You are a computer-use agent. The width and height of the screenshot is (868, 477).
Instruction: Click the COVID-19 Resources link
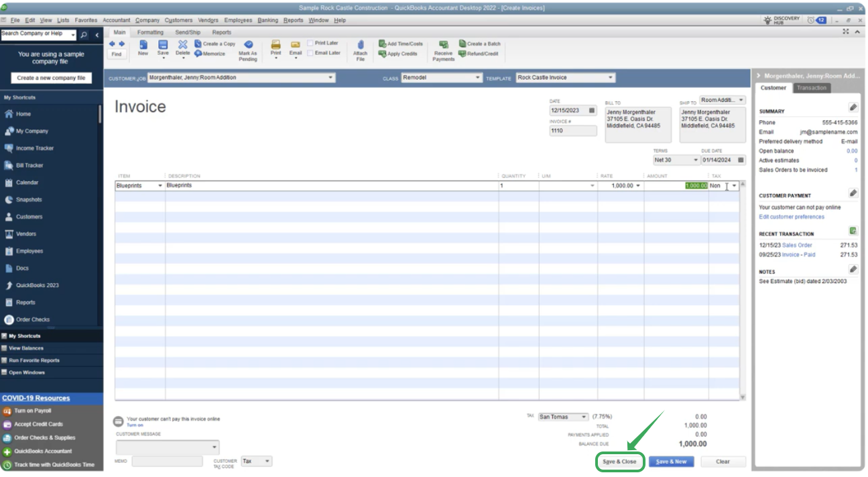pos(36,398)
